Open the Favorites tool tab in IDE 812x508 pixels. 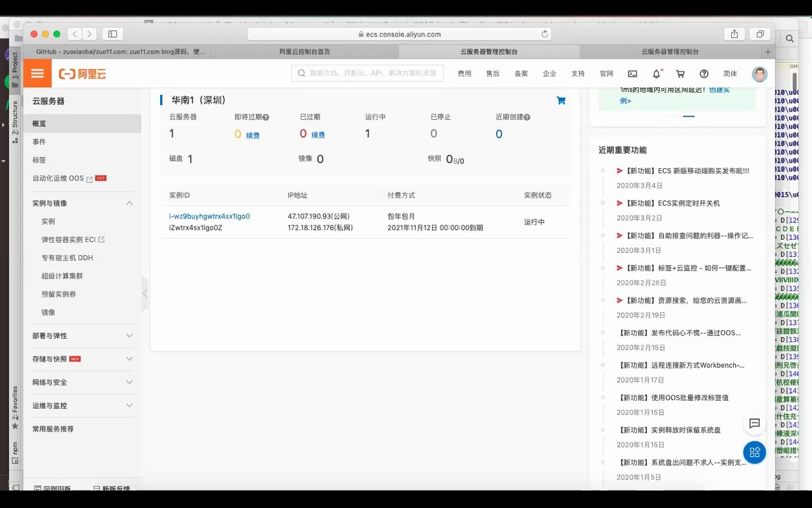15,408
